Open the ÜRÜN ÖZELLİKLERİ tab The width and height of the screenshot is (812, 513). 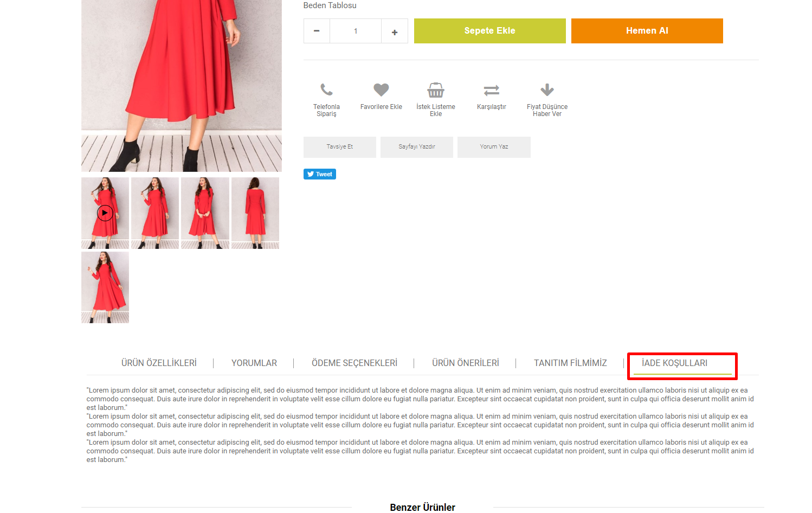coord(159,363)
